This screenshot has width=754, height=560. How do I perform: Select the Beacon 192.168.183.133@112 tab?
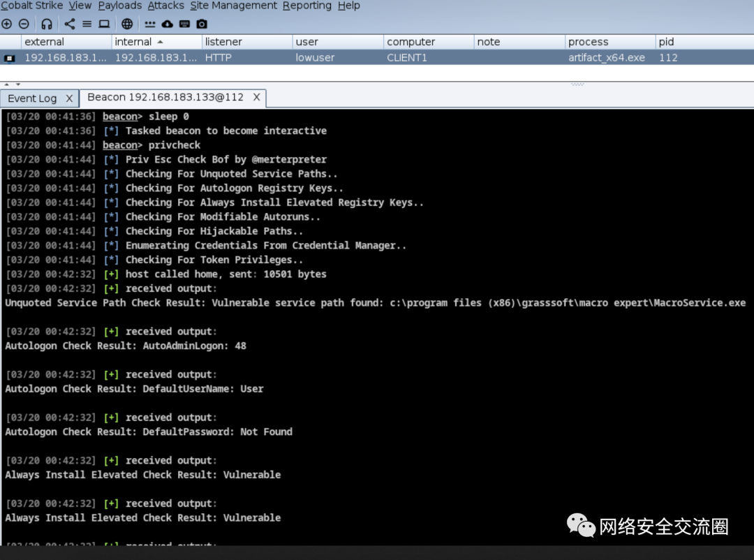click(165, 97)
